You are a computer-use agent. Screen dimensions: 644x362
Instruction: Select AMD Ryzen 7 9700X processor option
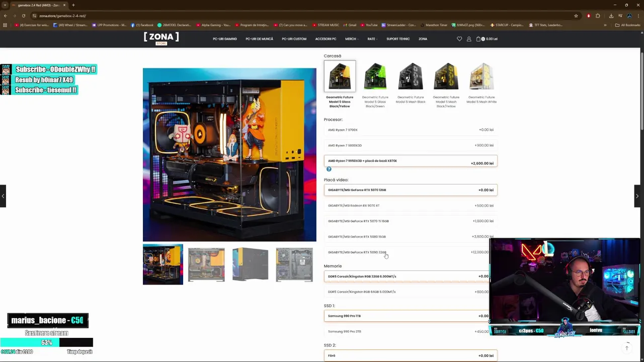[411, 130]
